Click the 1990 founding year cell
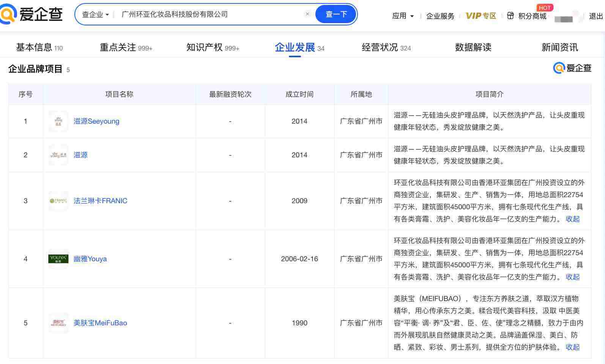 coord(299,323)
